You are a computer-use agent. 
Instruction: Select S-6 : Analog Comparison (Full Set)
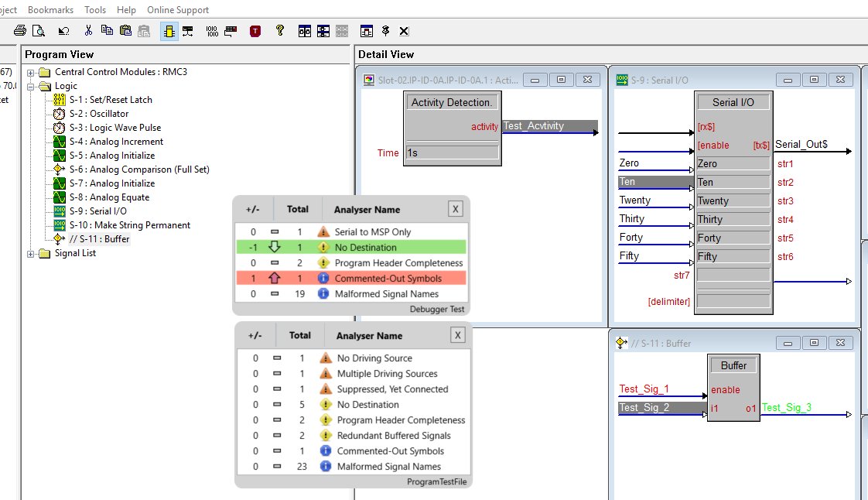pyautogui.click(x=139, y=170)
